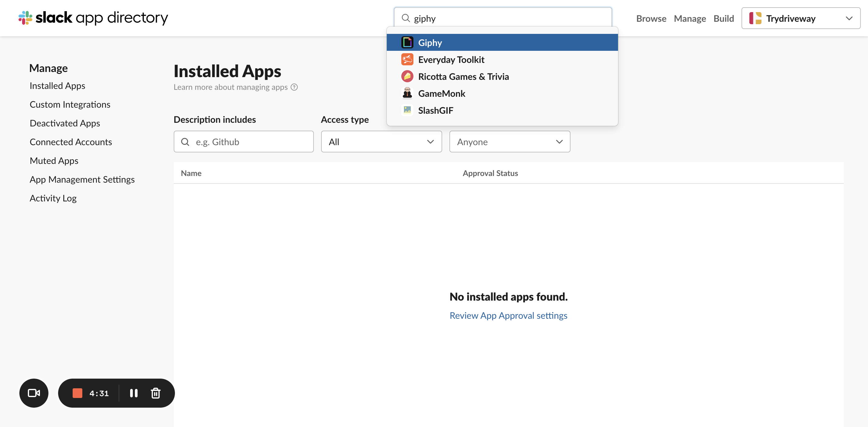Viewport: 868px width, 427px height.
Task: Open the Manage nav link
Action: [690, 18]
